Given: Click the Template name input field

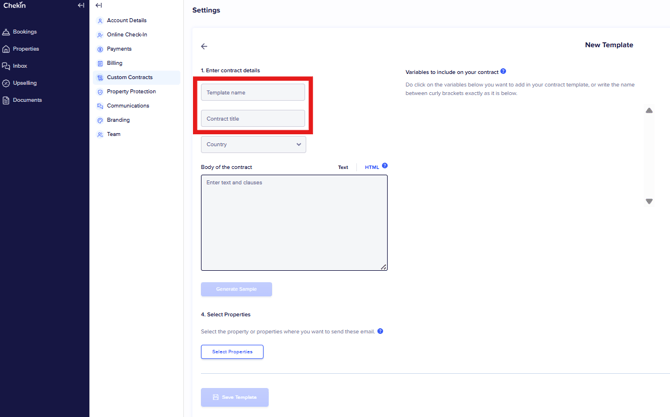Looking at the screenshot, I should pos(253,92).
